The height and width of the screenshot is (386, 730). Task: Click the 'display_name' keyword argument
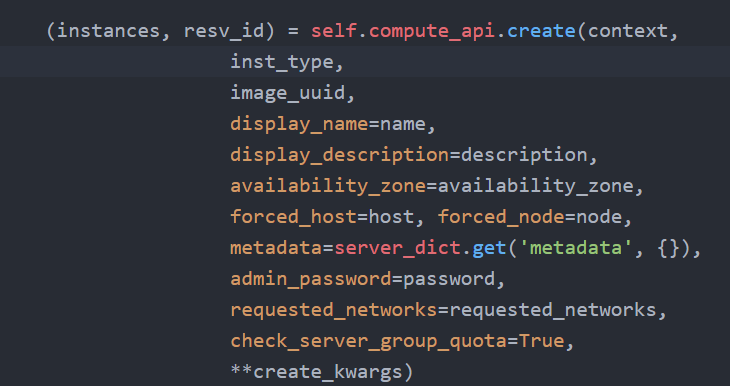click(299, 124)
